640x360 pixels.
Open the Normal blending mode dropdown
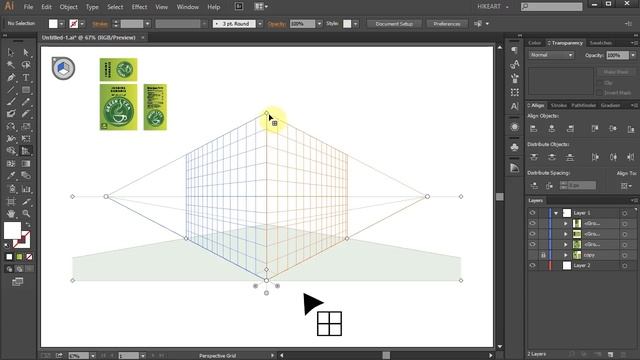[x=551, y=55]
